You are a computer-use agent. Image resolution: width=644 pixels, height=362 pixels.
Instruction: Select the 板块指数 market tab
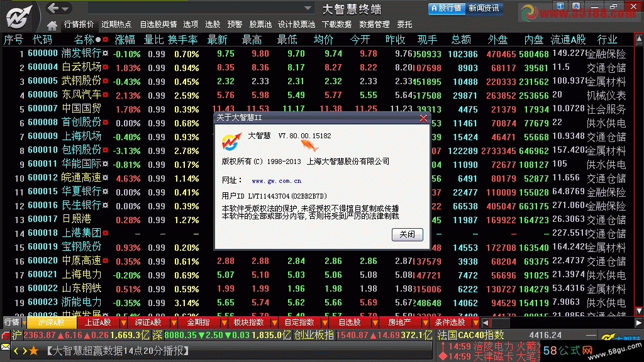pos(249,322)
